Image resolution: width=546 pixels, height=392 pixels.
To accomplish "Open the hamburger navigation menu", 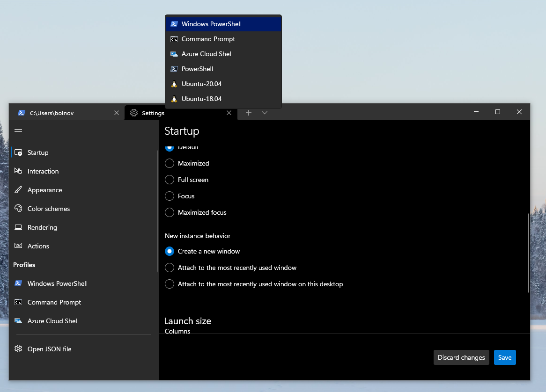I will coord(18,129).
